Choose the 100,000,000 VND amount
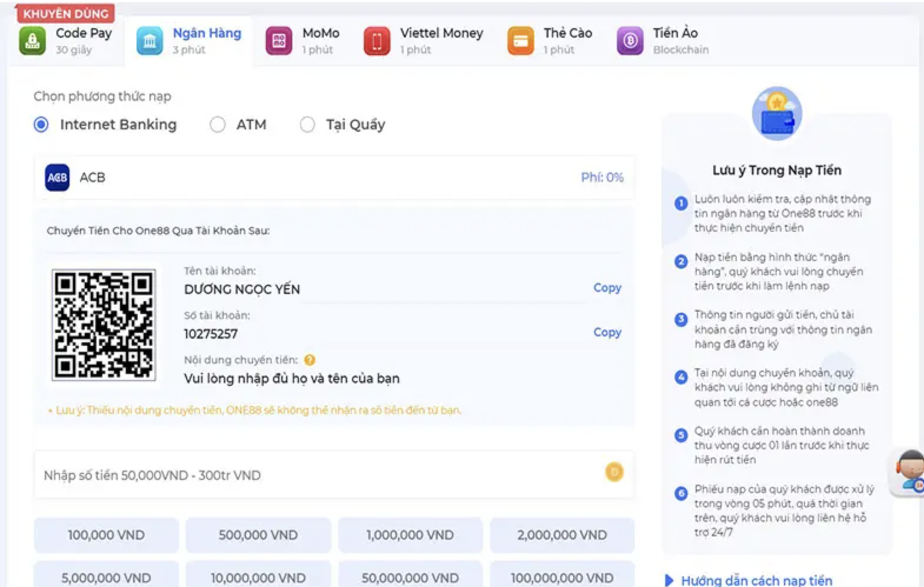This screenshot has height=587, width=924. point(562,575)
